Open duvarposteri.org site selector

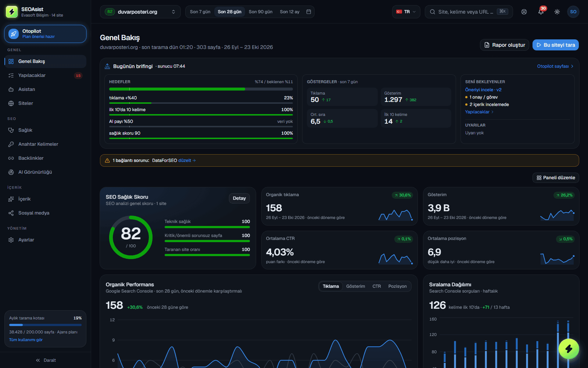click(x=140, y=12)
